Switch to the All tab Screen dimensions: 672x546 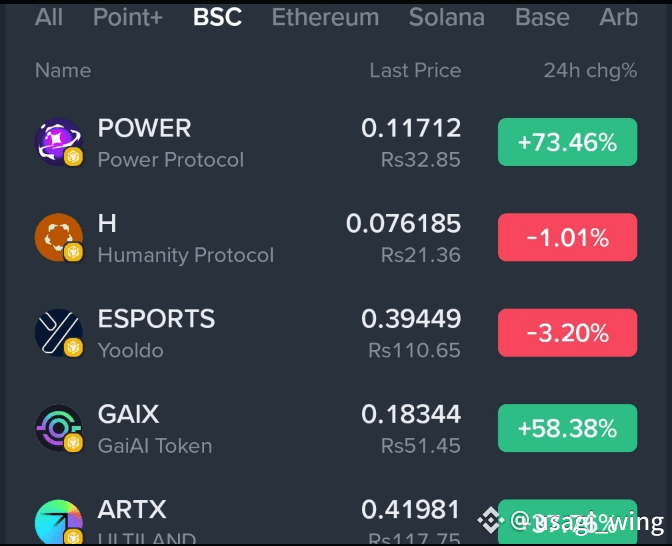pyautogui.click(x=49, y=18)
